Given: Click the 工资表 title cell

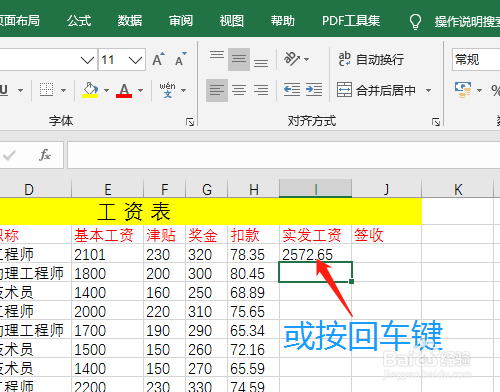Looking at the screenshot, I should tap(211, 211).
